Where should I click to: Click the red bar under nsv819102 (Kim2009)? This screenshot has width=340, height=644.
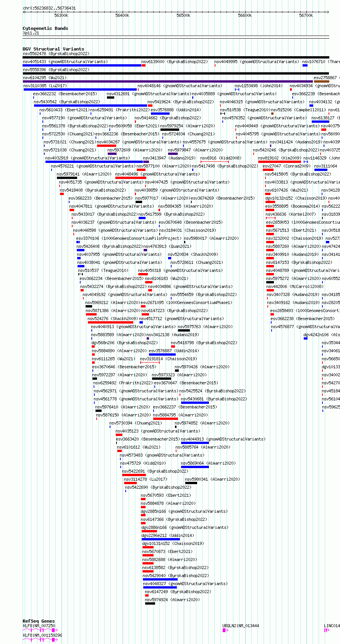[279, 162]
